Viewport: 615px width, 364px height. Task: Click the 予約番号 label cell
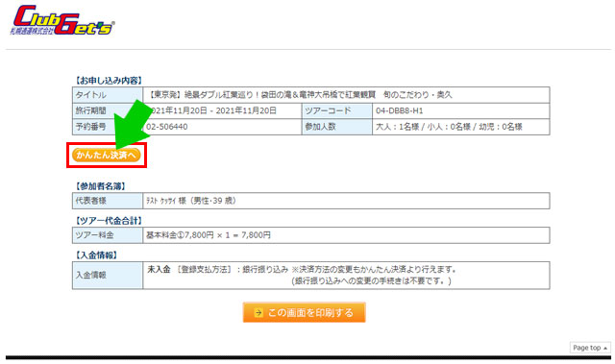pos(108,127)
